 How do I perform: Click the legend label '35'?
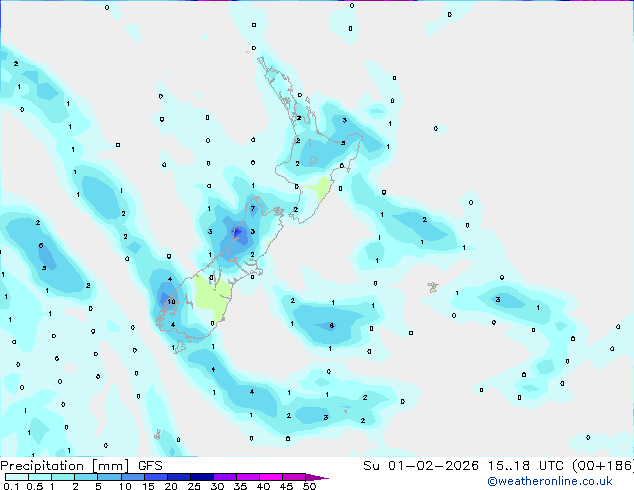coord(240,486)
